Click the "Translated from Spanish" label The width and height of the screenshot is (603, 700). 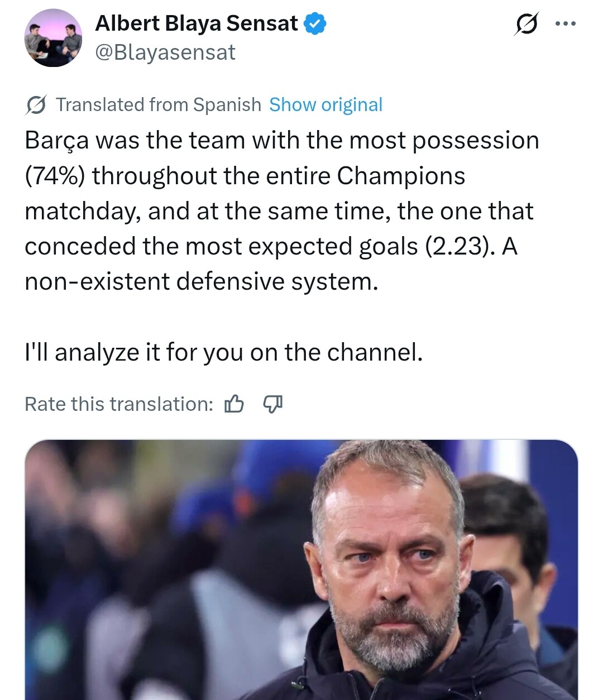tap(159, 105)
